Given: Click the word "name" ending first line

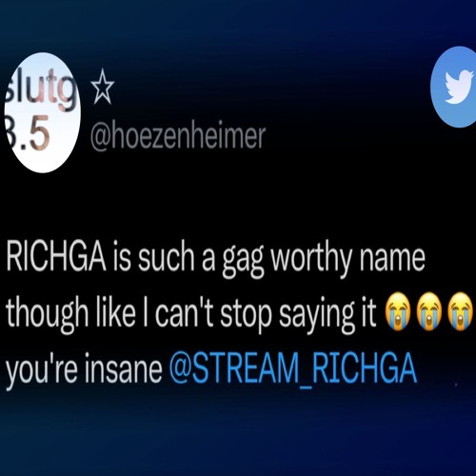Looking at the screenshot, I should (392, 259).
